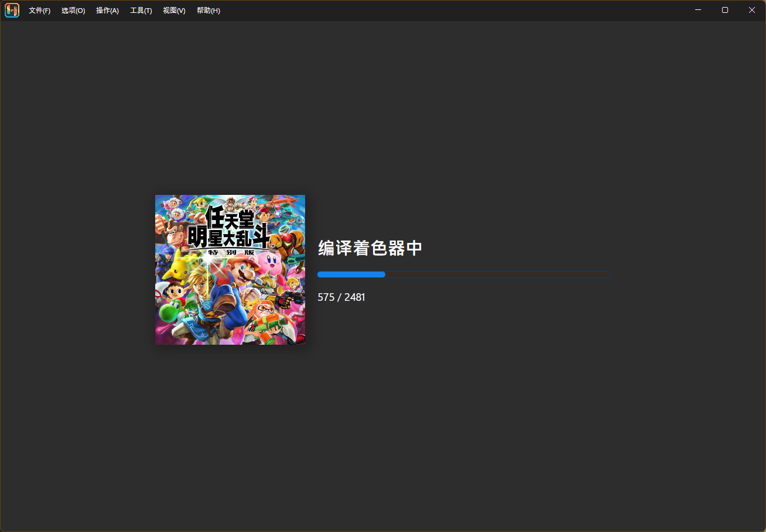Select the 编译着色器中 heading text

pos(370,248)
